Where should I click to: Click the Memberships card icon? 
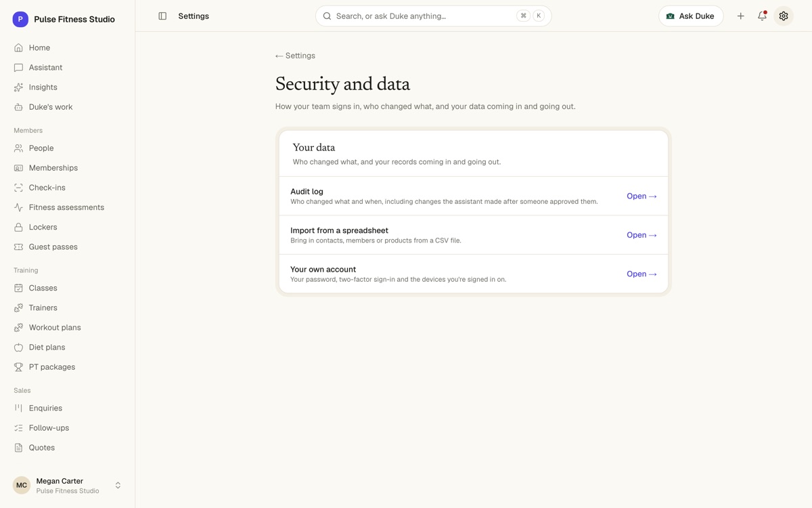tap(18, 168)
